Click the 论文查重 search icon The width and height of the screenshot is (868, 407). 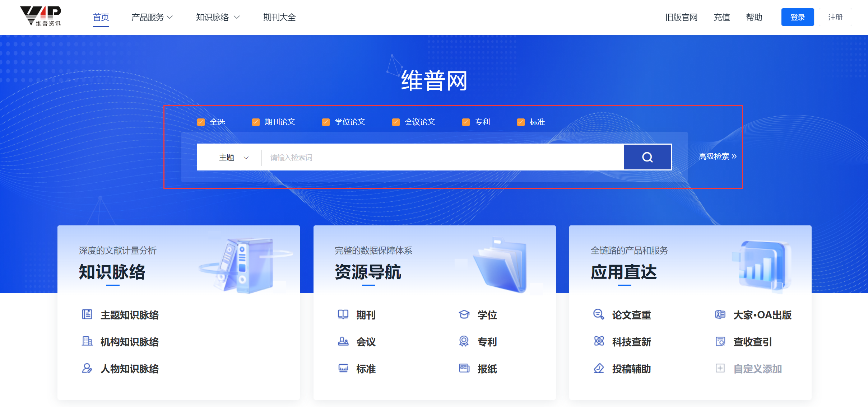pyautogui.click(x=599, y=314)
